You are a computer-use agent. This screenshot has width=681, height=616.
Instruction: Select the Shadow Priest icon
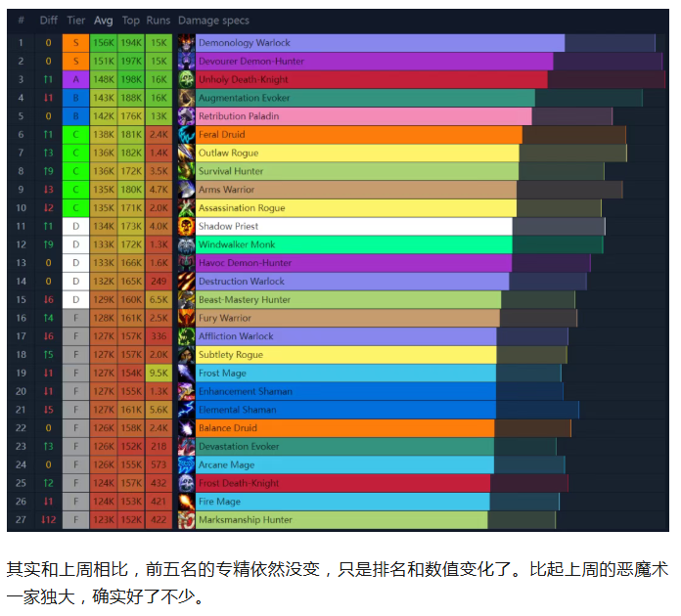(186, 227)
